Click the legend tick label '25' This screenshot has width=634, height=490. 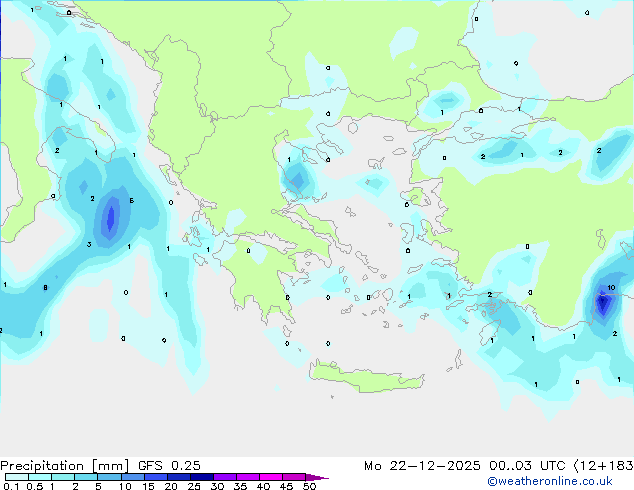click(x=194, y=486)
